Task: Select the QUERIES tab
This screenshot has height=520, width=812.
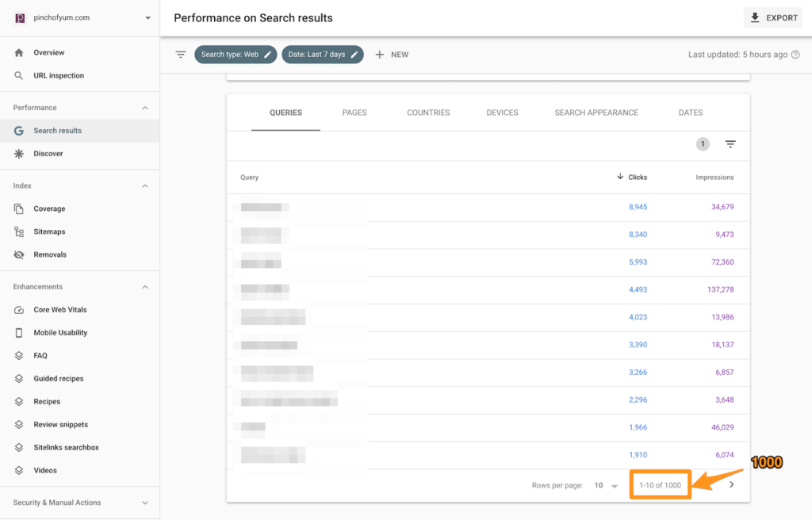Action: [285, 113]
